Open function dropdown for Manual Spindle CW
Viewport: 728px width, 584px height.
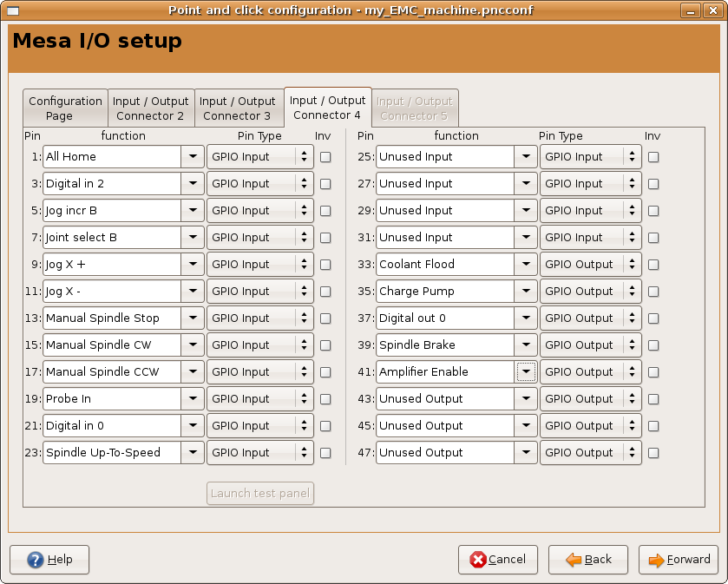pyautogui.click(x=193, y=344)
